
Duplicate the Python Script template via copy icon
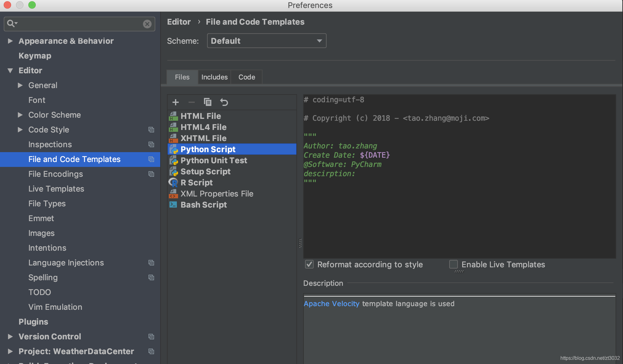pyautogui.click(x=208, y=102)
